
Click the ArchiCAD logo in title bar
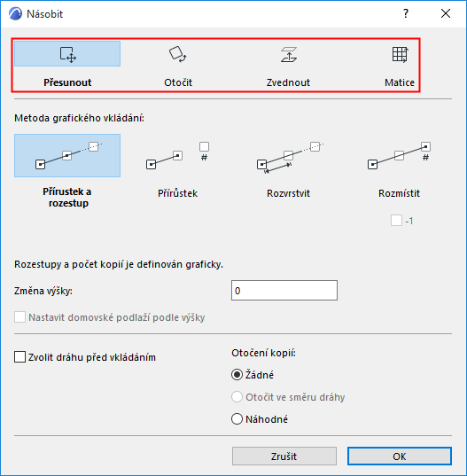[x=15, y=13]
